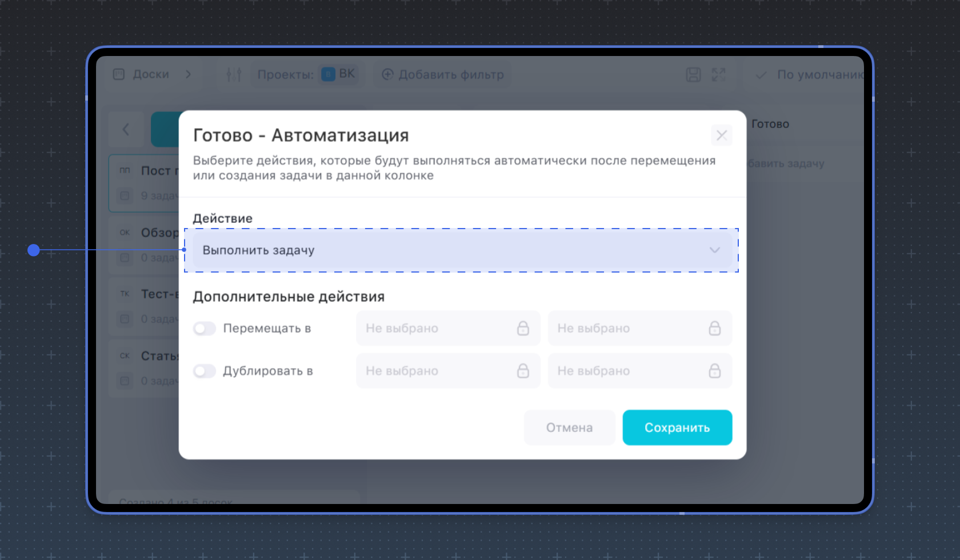Click the lock icon on the first Перемещать в field
The height and width of the screenshot is (560, 960).
click(x=523, y=328)
